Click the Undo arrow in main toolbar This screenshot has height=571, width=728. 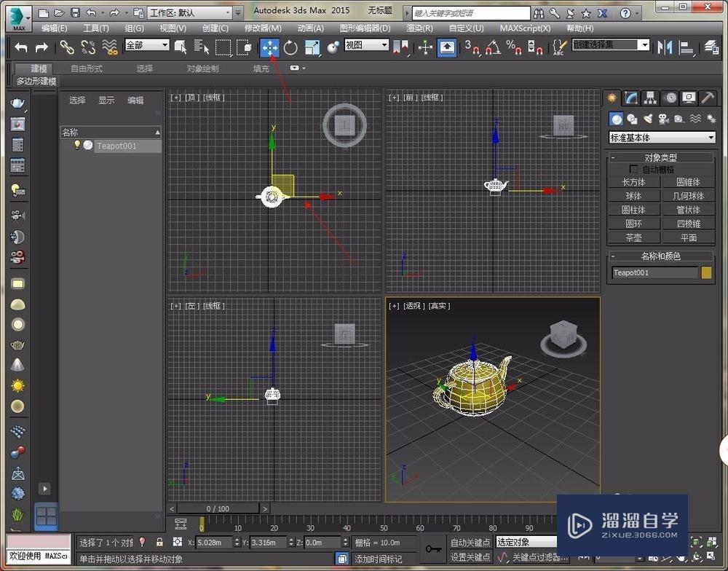[21, 47]
